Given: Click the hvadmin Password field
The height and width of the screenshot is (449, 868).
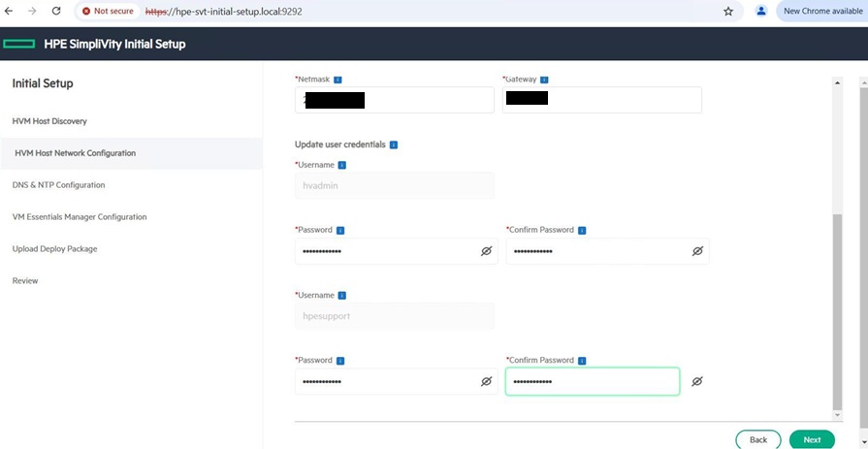Looking at the screenshot, I should (397, 251).
